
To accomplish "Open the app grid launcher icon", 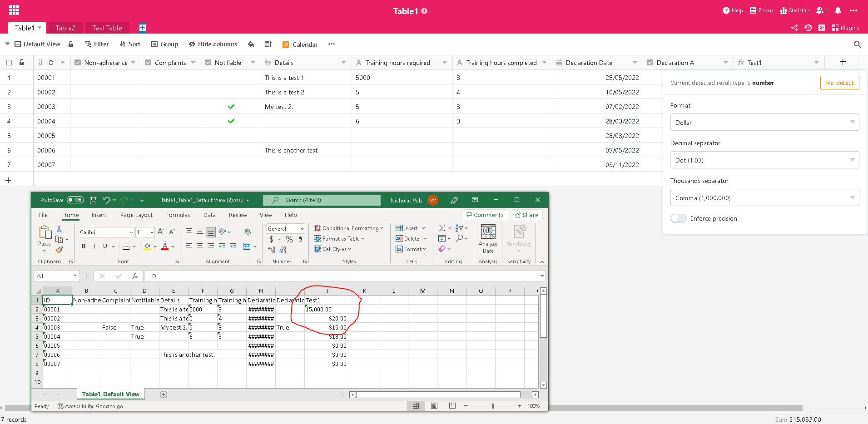I will (x=14, y=10).
